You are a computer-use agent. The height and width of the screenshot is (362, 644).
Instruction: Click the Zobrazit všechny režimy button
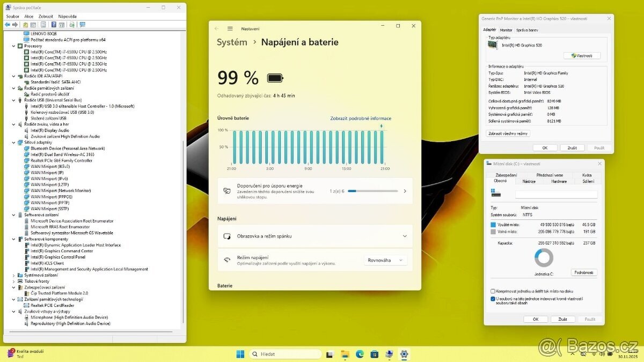pyautogui.click(x=509, y=134)
